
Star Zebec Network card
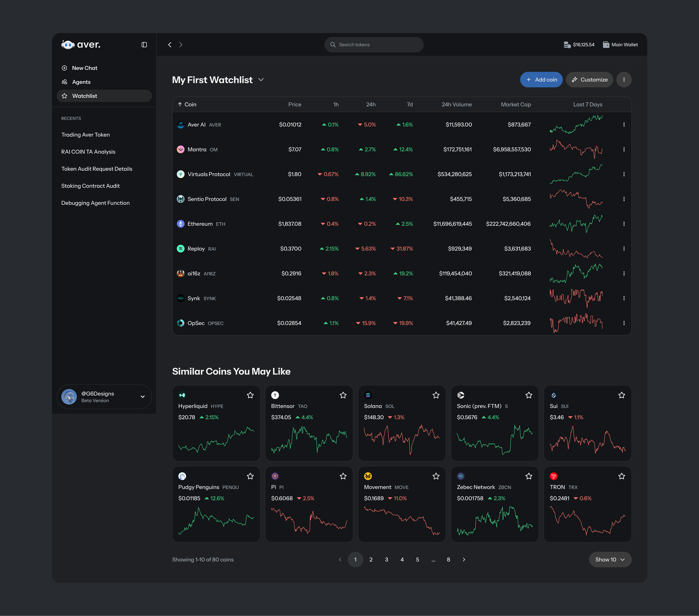[x=529, y=476]
